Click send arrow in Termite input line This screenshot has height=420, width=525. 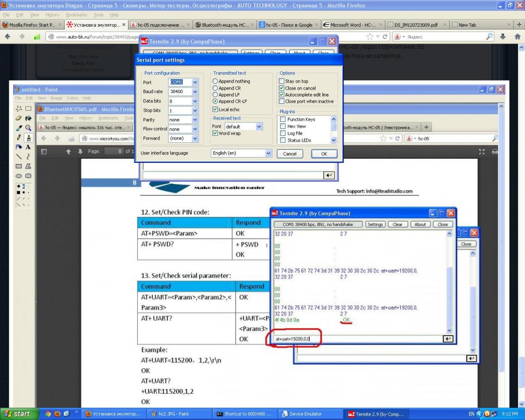tap(448, 339)
